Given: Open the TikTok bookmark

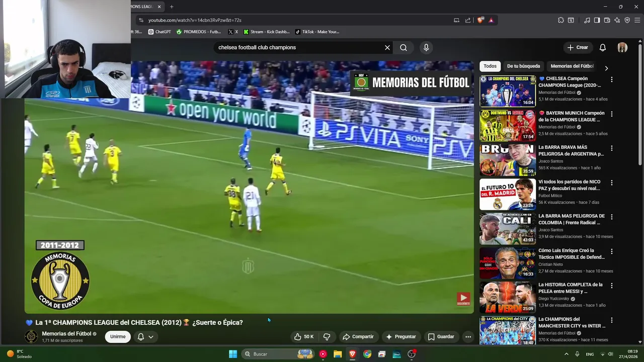Looking at the screenshot, I should (317, 32).
